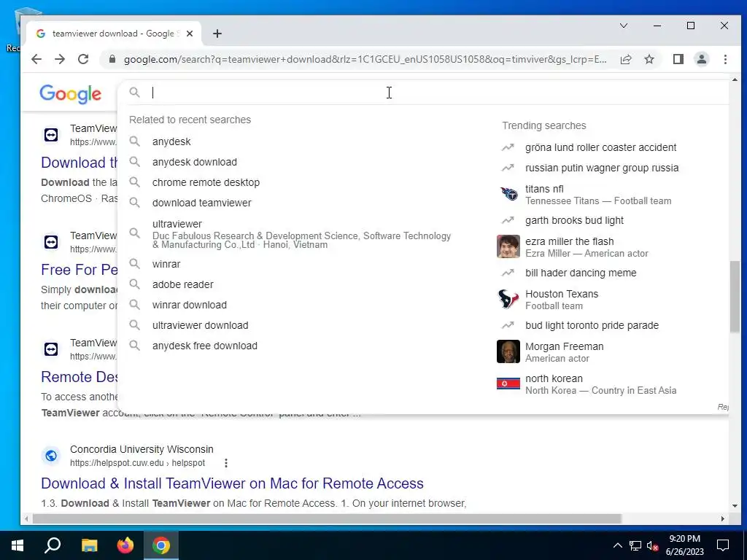Show hidden system tray icons
The image size is (747, 560).
[617, 545]
